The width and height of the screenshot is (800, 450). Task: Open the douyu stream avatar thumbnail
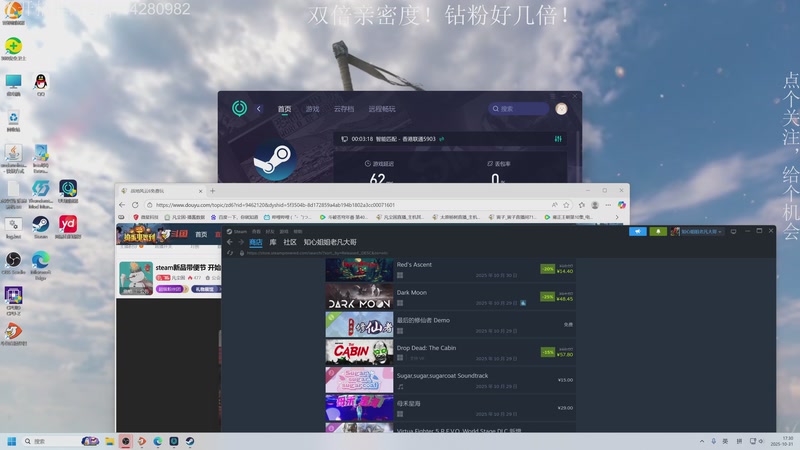pyautogui.click(x=136, y=278)
